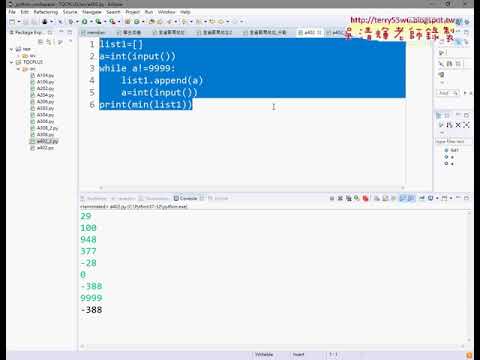
Task: Expand the src folder under test
Action: [x=18, y=56]
